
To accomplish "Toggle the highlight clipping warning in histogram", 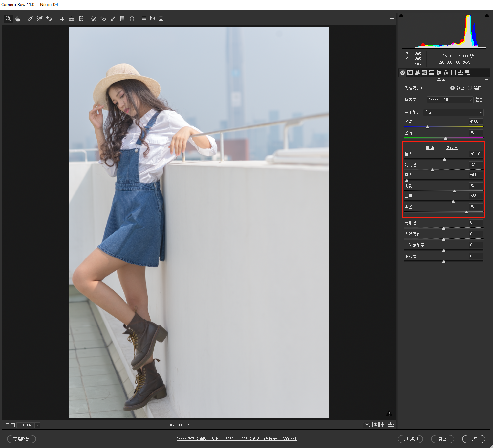I will point(486,16).
